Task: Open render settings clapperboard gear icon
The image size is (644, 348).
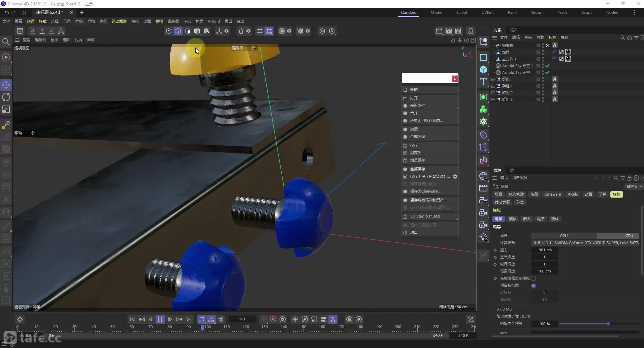Action: coord(458,31)
